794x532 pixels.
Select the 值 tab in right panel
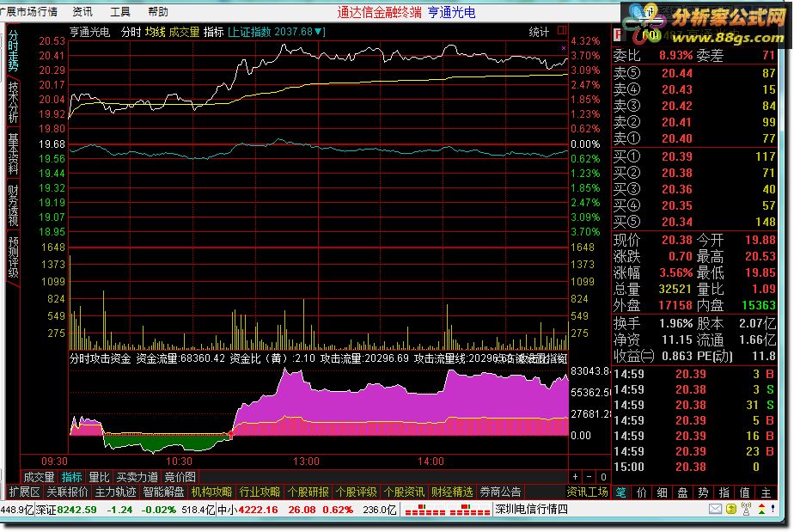pos(745,492)
